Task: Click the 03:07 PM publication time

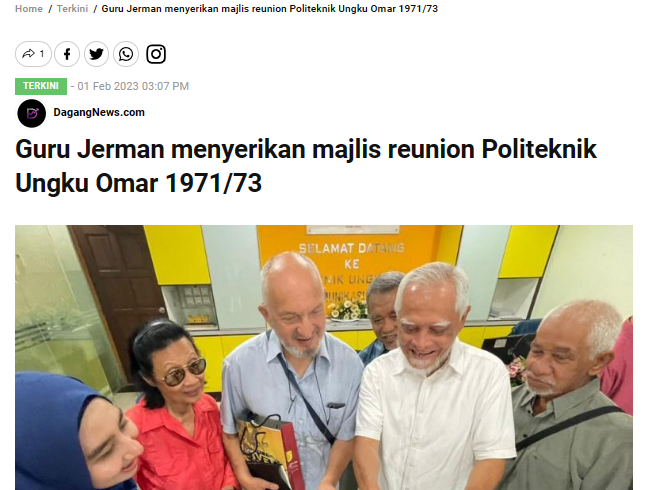Action: [x=165, y=86]
